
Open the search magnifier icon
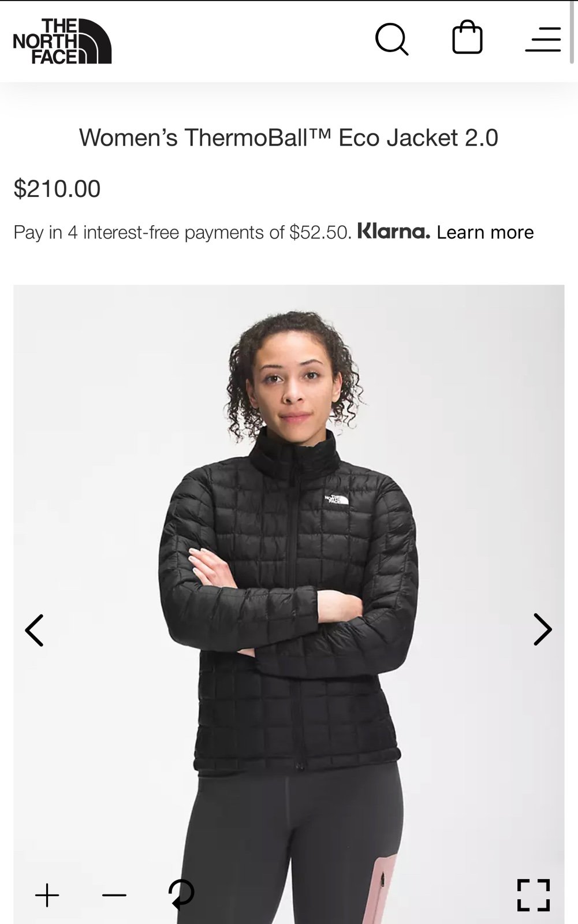[x=392, y=39]
